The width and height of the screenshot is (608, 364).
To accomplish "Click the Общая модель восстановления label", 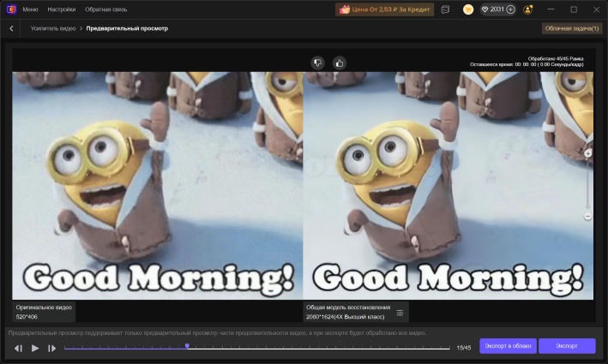I will coord(348,307).
